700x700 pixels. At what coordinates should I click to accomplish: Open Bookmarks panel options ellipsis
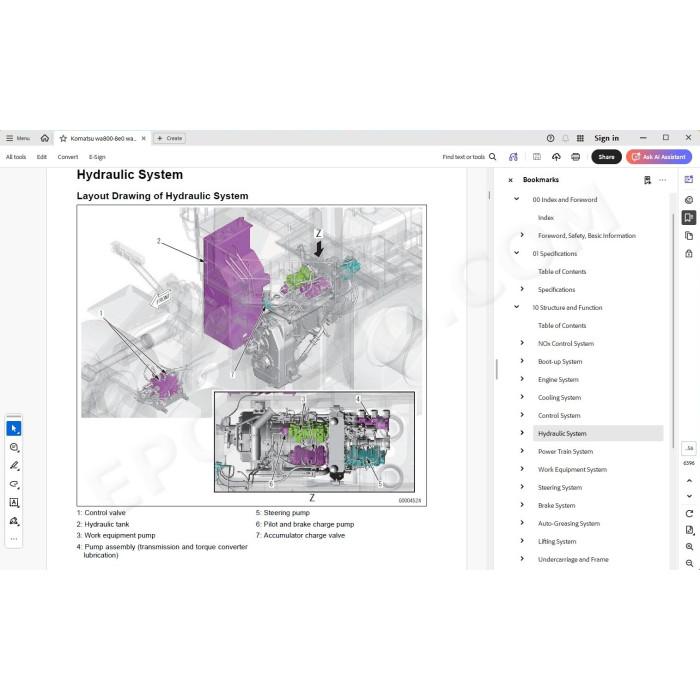[662, 180]
